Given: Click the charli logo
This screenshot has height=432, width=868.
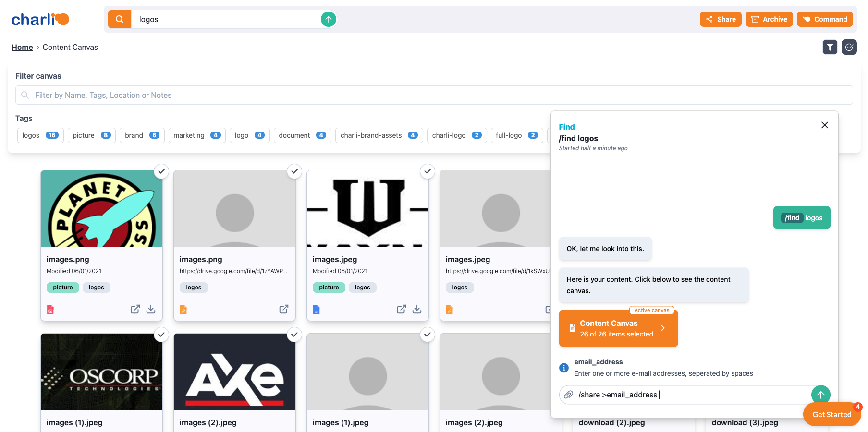Looking at the screenshot, I should (x=40, y=19).
